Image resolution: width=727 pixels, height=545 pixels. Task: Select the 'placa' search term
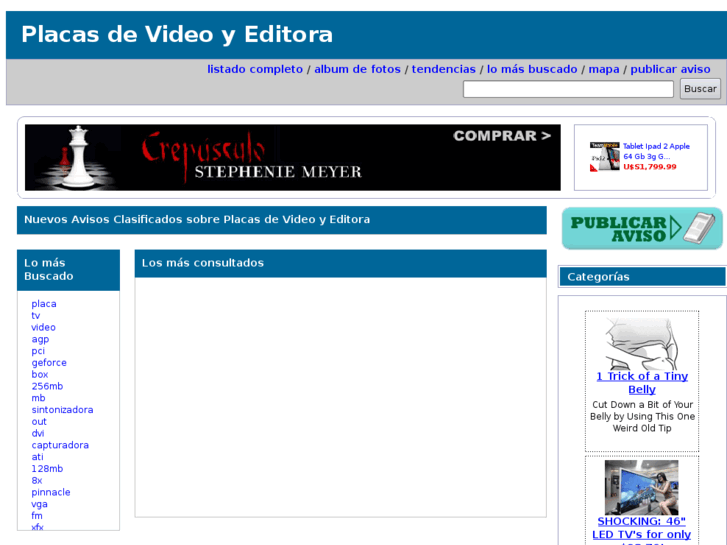pyautogui.click(x=44, y=304)
